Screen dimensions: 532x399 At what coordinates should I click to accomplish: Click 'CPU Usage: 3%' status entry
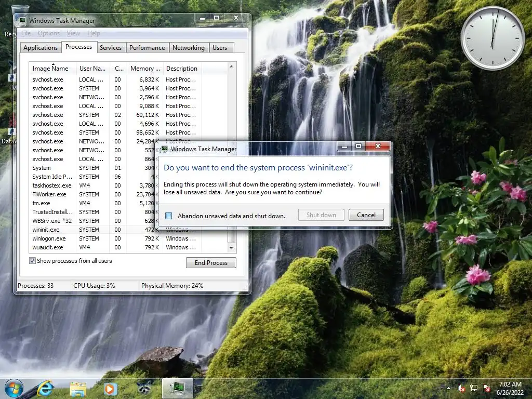pos(94,286)
